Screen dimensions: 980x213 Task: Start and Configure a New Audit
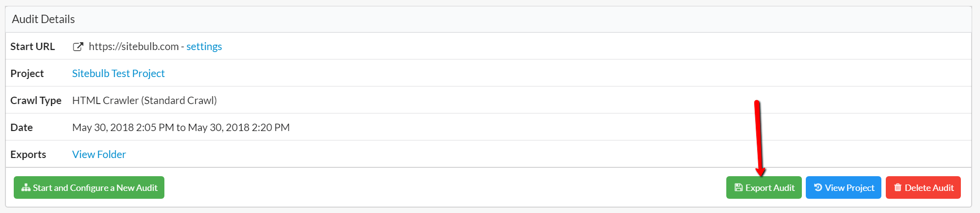[x=89, y=187]
